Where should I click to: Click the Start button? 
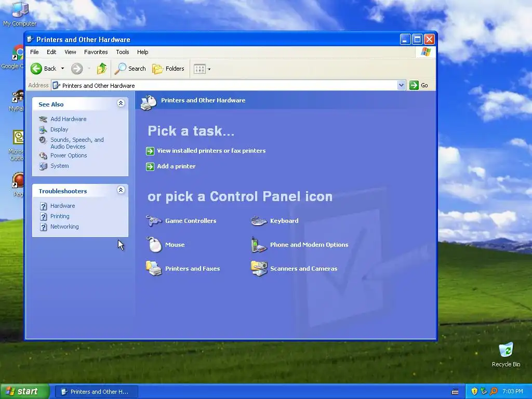[24, 391]
